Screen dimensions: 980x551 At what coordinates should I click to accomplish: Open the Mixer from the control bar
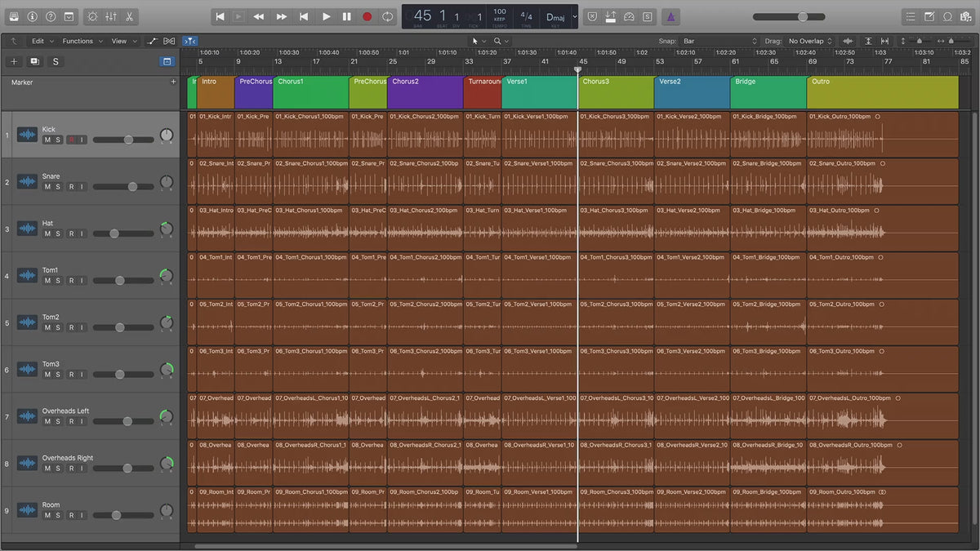(111, 16)
